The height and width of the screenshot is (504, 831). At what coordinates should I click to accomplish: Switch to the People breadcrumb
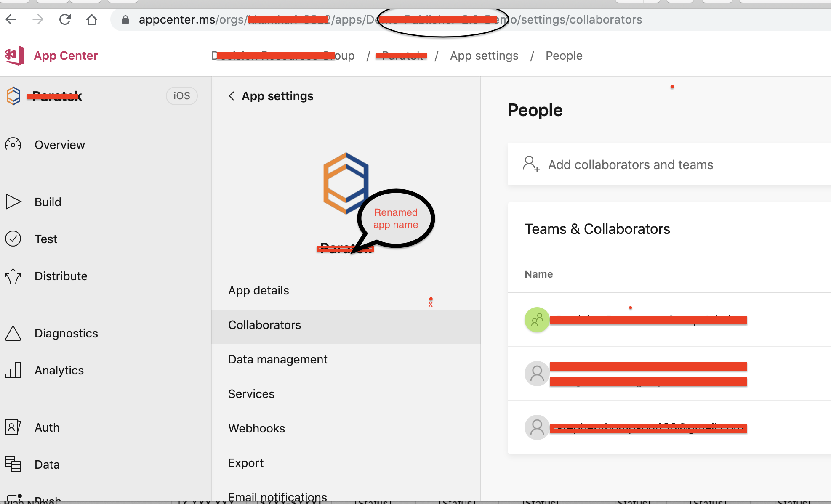click(x=564, y=55)
